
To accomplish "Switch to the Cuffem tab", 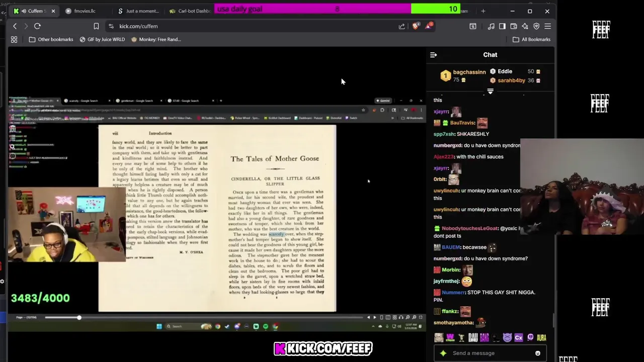I will (x=34, y=11).
